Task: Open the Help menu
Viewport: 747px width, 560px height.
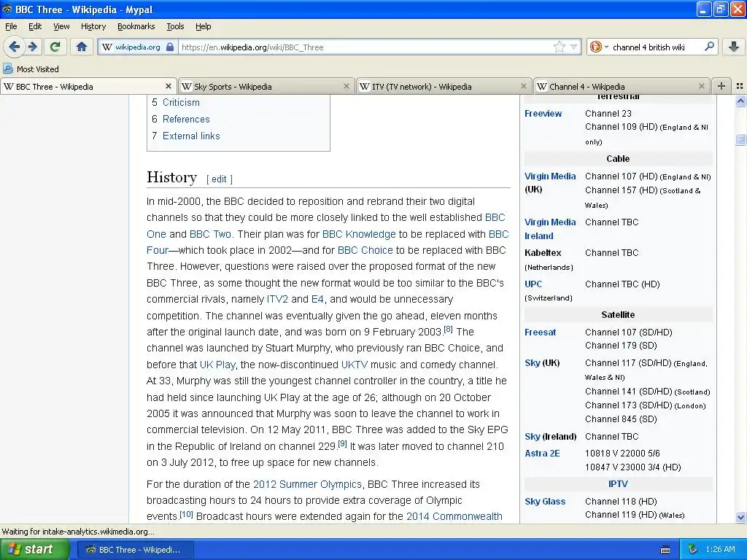Action: pos(203,26)
